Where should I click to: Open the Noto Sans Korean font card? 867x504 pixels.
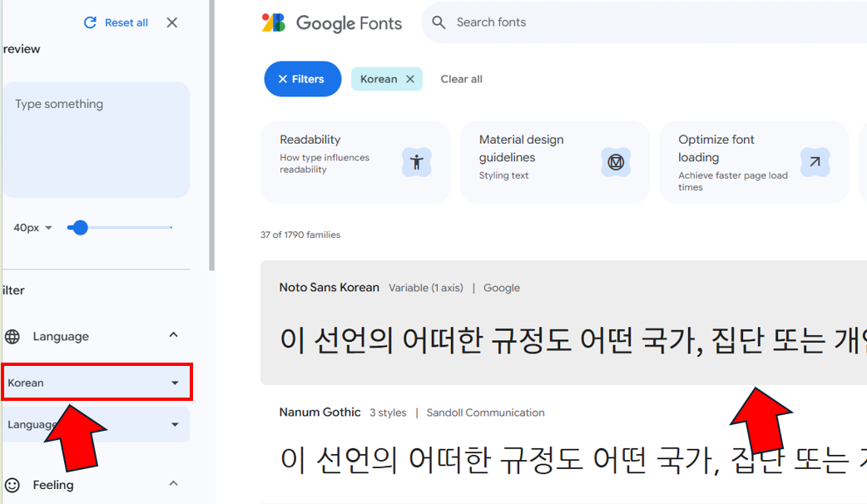click(563, 323)
